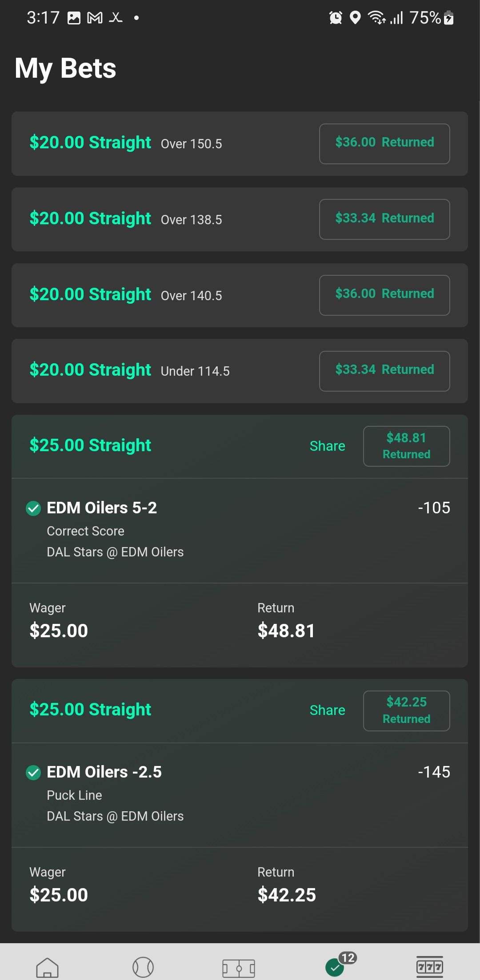Tap the $42.25 Returned button

coord(406,710)
